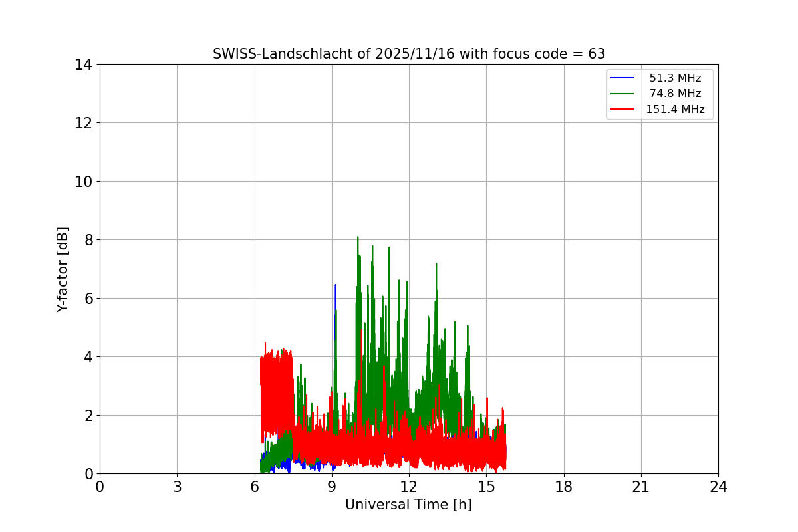
Task: Click the y-axis tick label 8
Action: [88, 240]
